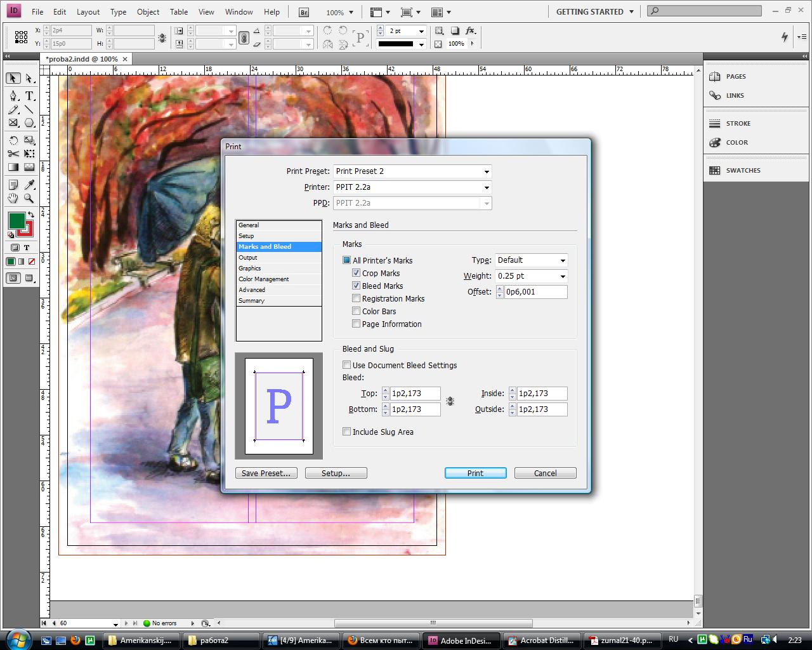Enable Registration Marks
The image size is (812, 650).
(x=356, y=298)
